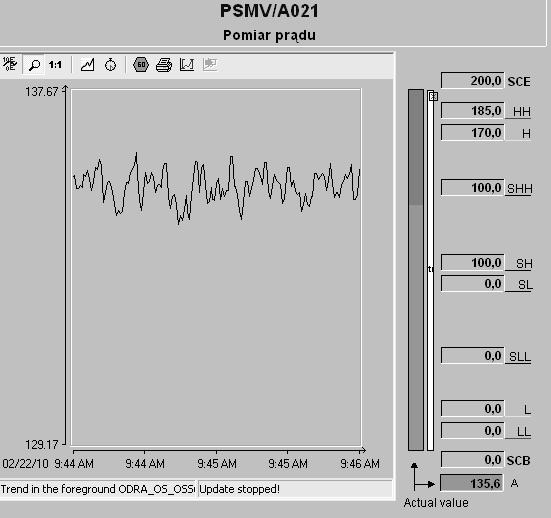Click the 'Actual value' caption
The image size is (551, 518).
436,503
